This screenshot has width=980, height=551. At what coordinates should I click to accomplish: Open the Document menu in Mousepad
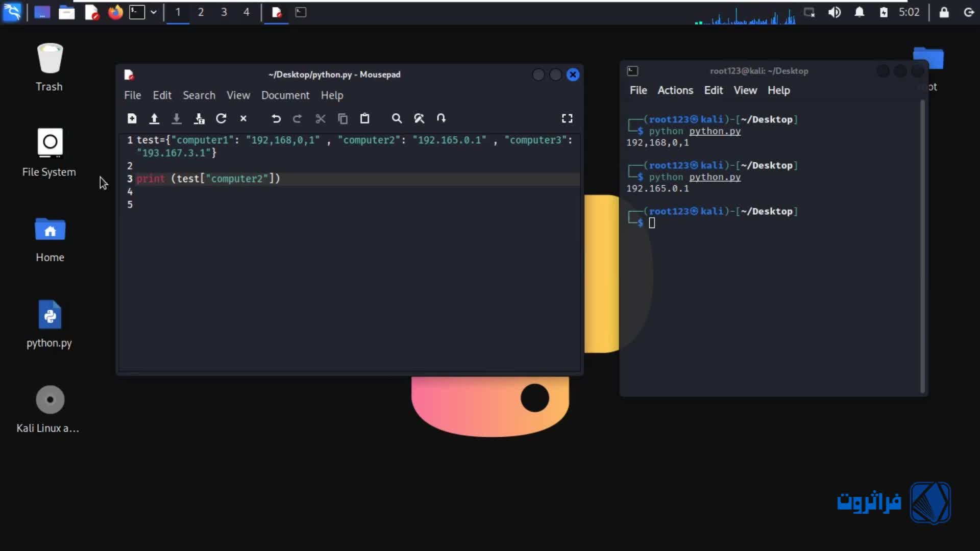click(x=285, y=95)
